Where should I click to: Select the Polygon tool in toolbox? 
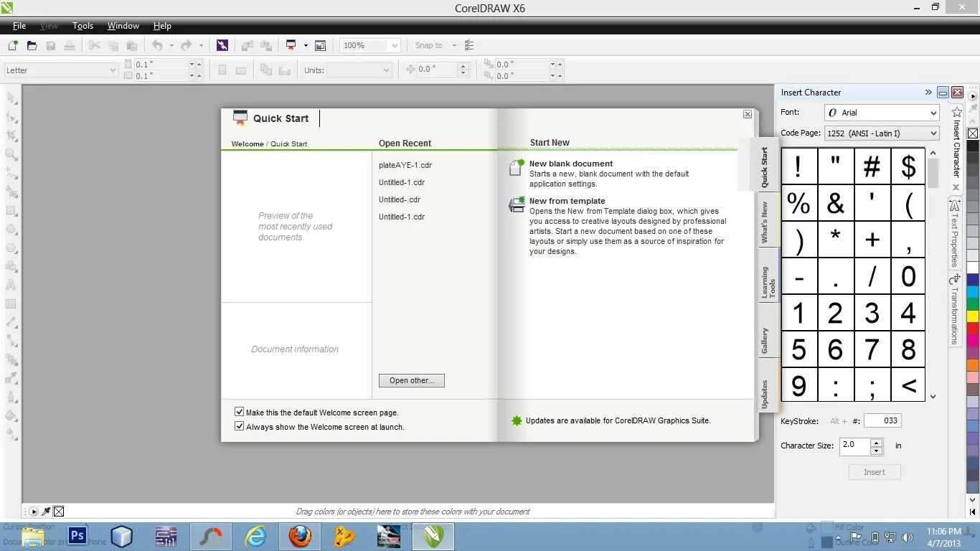click(11, 248)
